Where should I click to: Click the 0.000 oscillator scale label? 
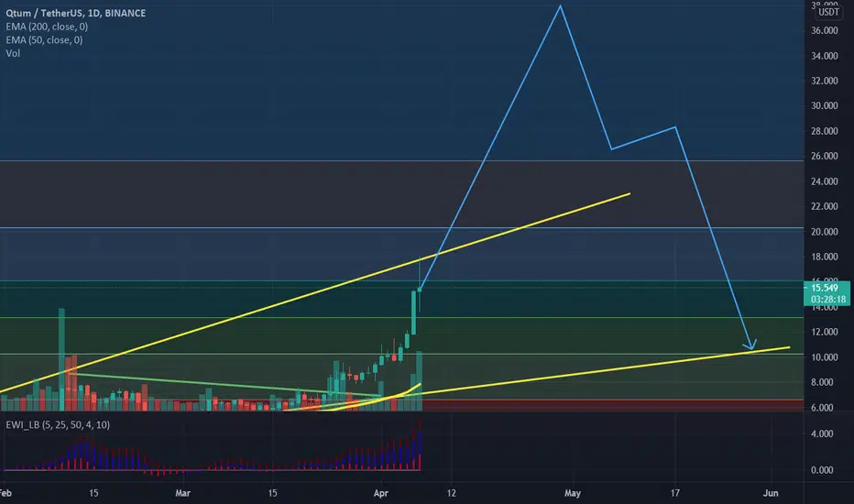click(822, 470)
